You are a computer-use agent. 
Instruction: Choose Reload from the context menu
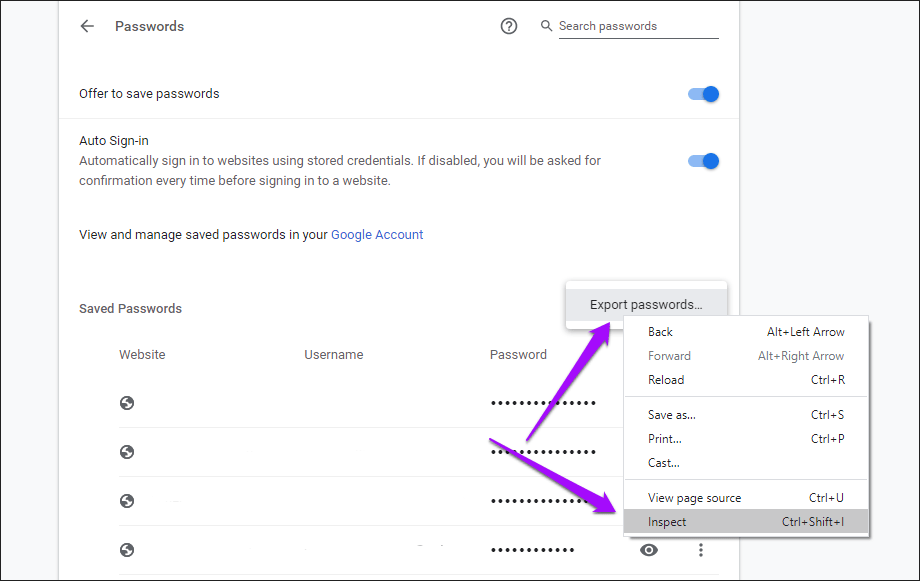(x=666, y=380)
